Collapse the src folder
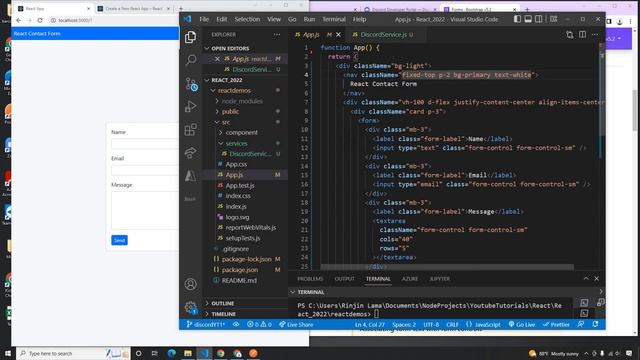640x360 pixels. point(226,122)
